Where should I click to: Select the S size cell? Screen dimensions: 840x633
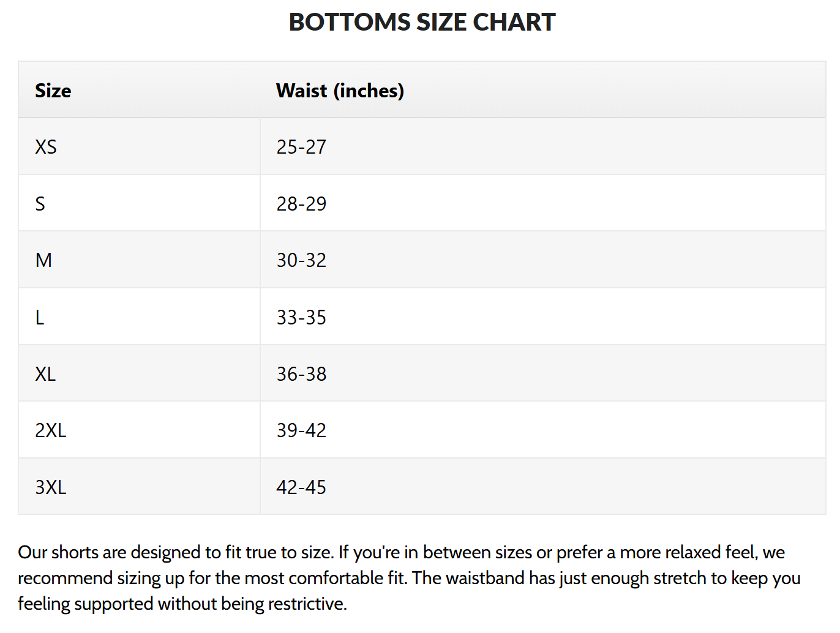[x=40, y=204]
